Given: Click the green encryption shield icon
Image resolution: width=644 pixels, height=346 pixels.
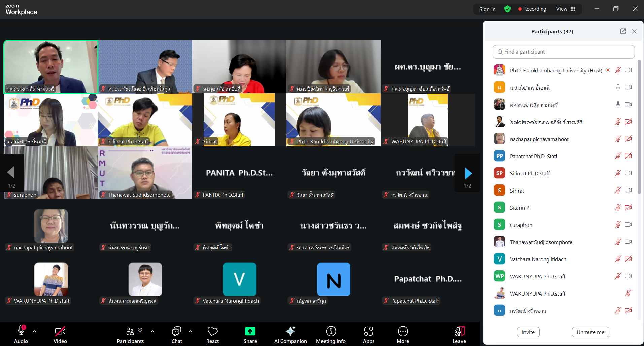Looking at the screenshot, I should (507, 9).
